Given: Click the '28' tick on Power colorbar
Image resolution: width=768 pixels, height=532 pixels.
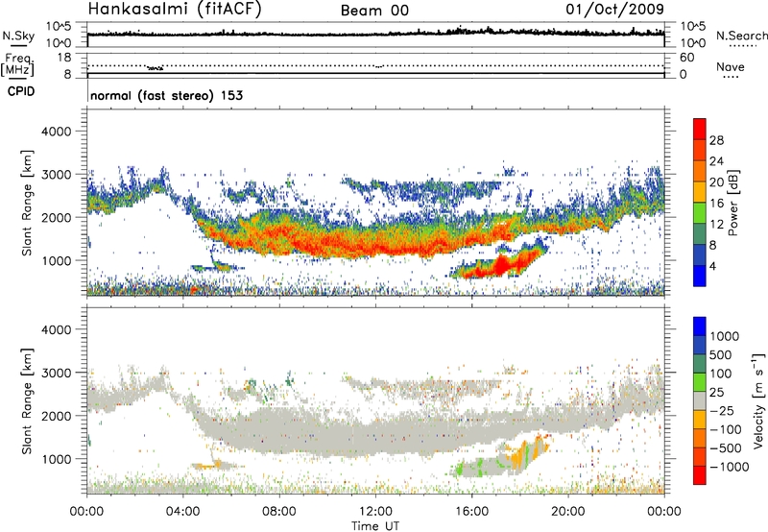Looking at the screenshot, I should (716, 140).
